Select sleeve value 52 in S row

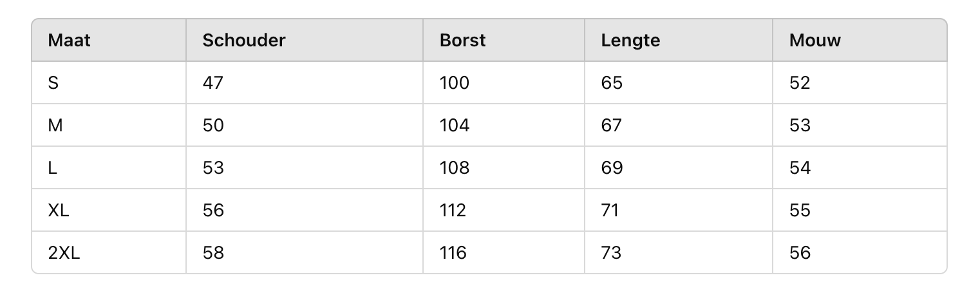click(x=800, y=83)
